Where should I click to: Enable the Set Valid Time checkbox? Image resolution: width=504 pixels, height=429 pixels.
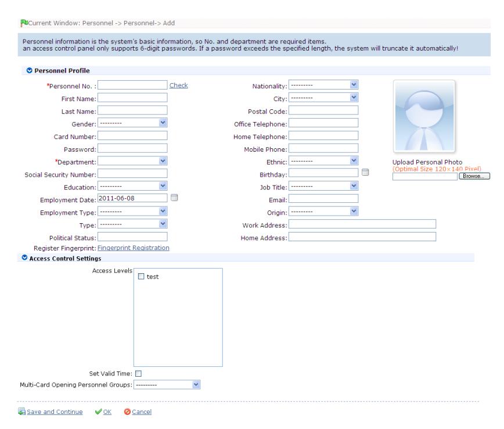(139, 373)
